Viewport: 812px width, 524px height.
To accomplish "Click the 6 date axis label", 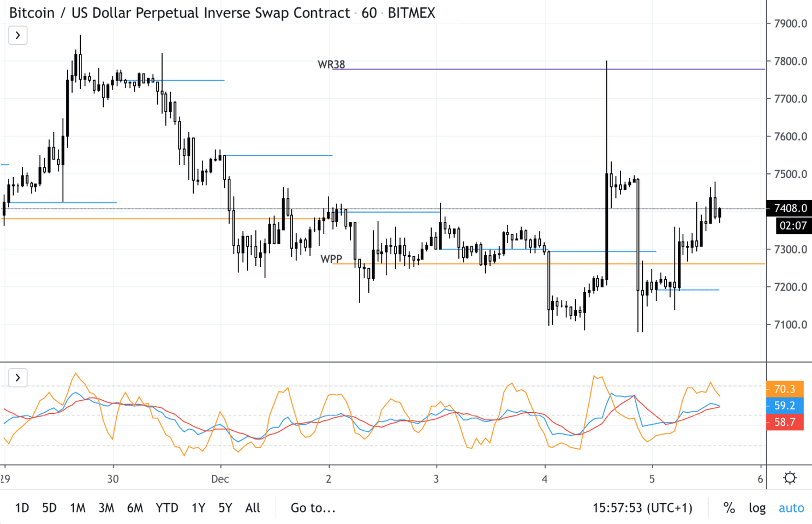I will coord(760,479).
